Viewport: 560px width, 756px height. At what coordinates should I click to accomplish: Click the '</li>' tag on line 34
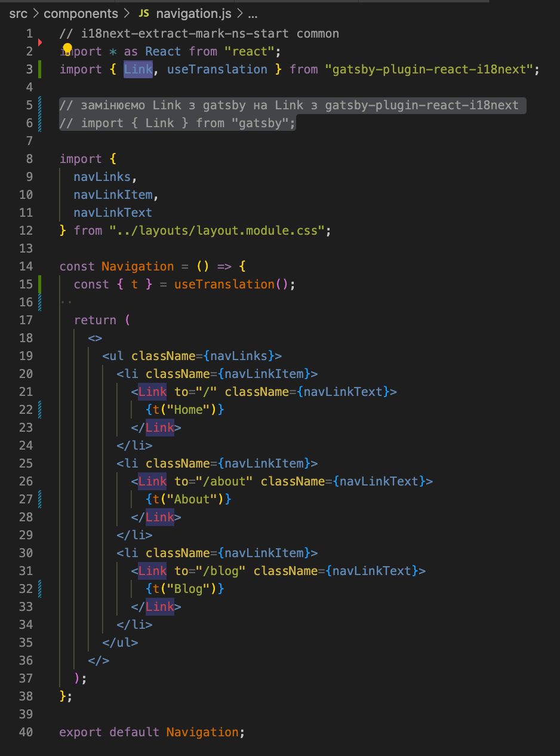pos(135,625)
